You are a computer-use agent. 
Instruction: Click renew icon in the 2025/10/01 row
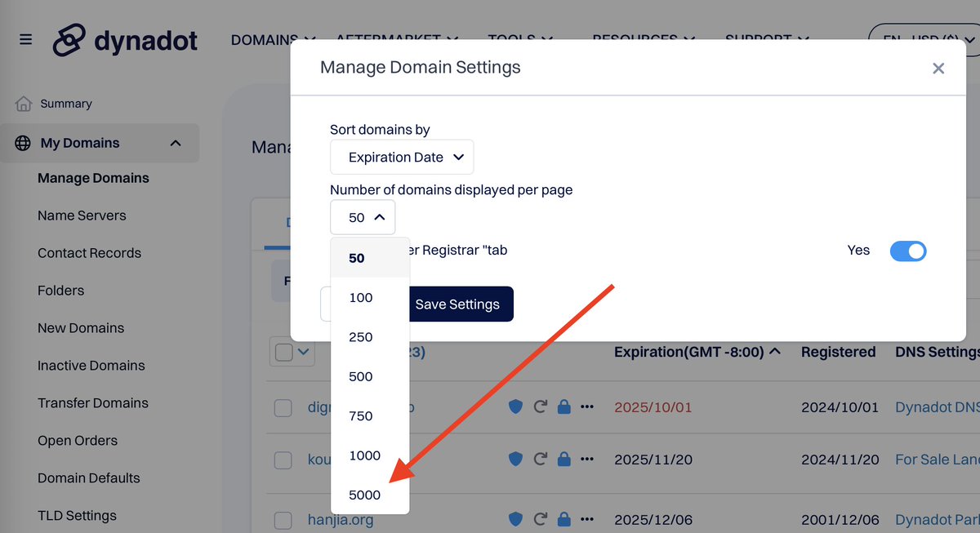pos(540,406)
